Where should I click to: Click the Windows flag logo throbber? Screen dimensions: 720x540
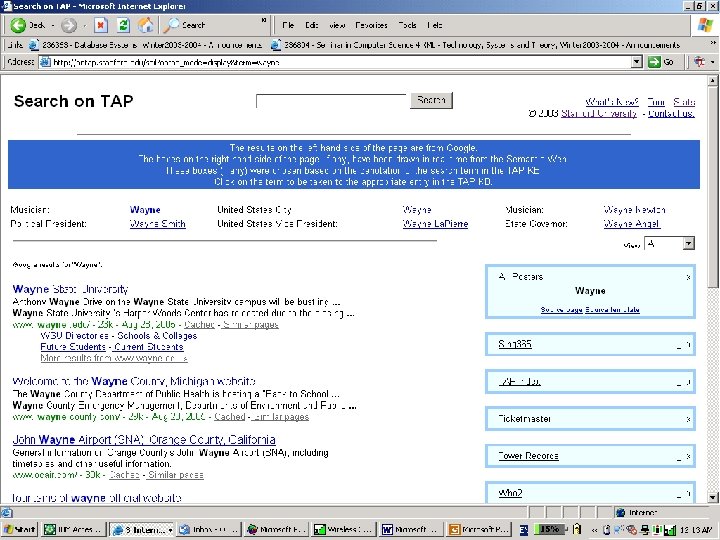[705, 25]
